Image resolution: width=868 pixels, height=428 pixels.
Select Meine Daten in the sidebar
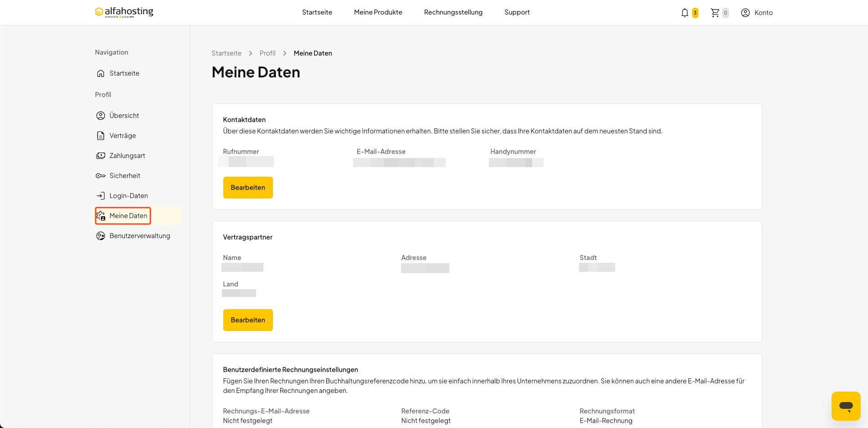[x=128, y=216]
